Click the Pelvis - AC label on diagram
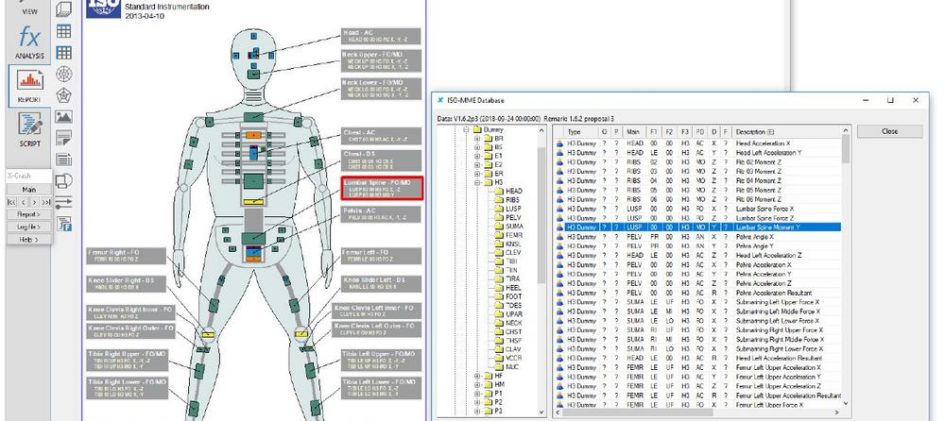 click(x=381, y=214)
